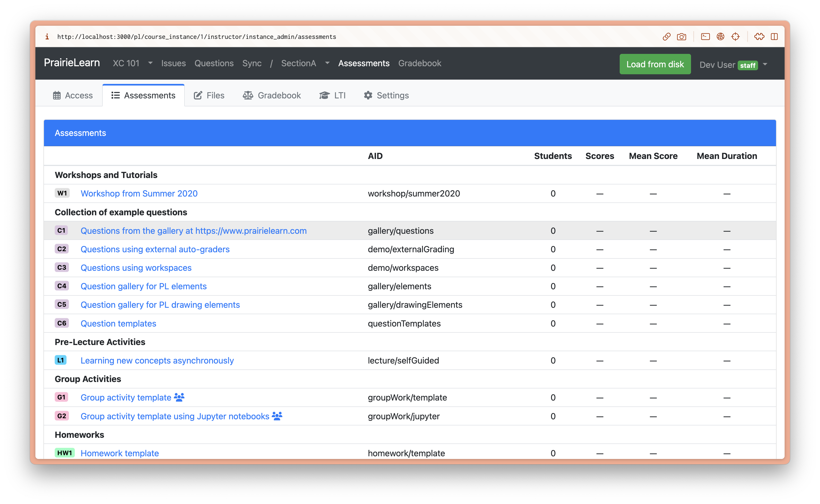820x504 pixels.
Task: Open Homework template assessment
Action: [x=120, y=453]
